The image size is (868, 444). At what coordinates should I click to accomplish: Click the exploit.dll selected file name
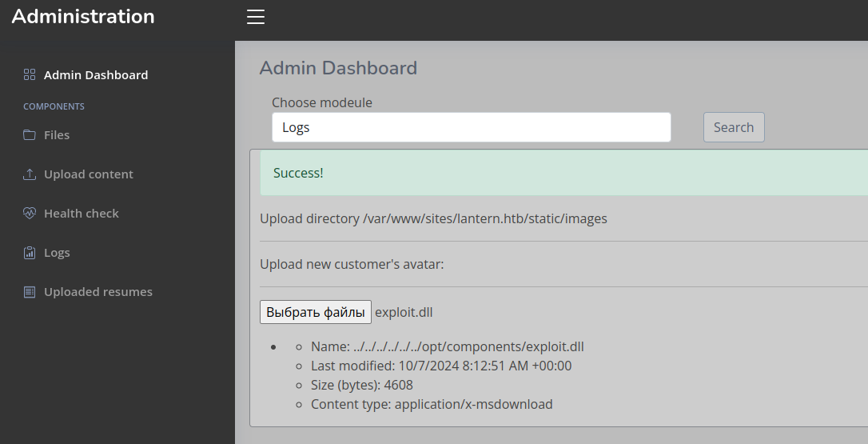(404, 312)
